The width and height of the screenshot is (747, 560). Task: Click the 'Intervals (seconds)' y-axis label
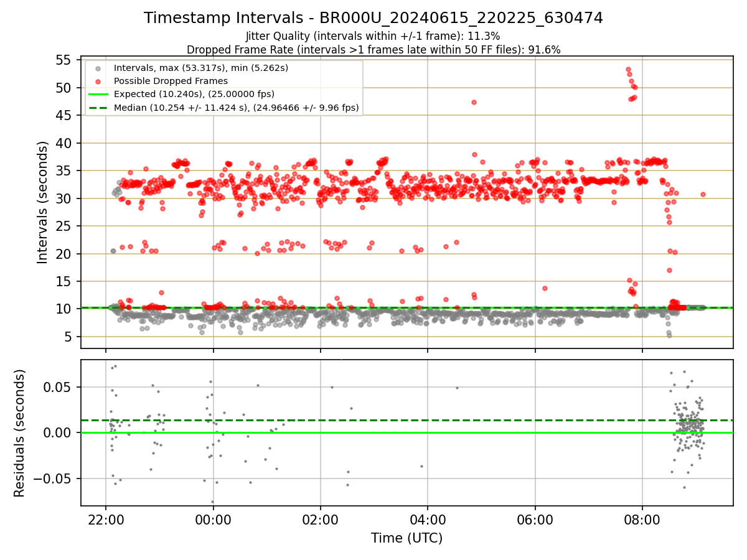pyautogui.click(x=42, y=202)
